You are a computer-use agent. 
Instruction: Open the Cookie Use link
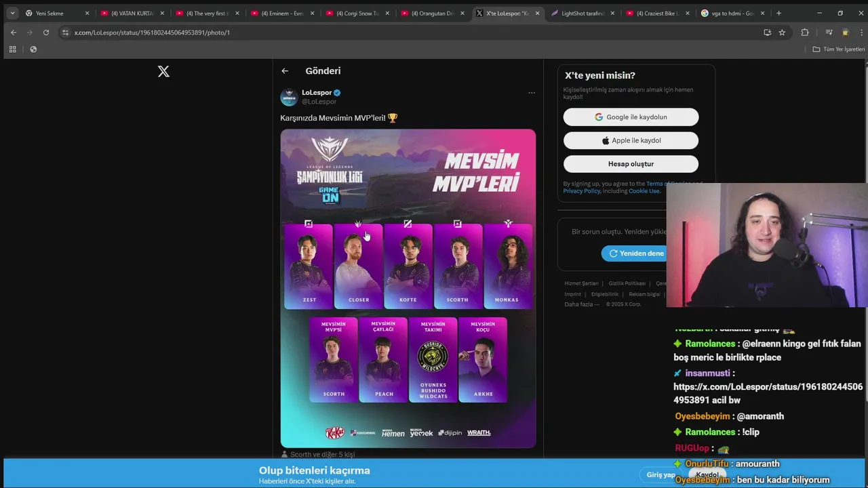coord(644,191)
